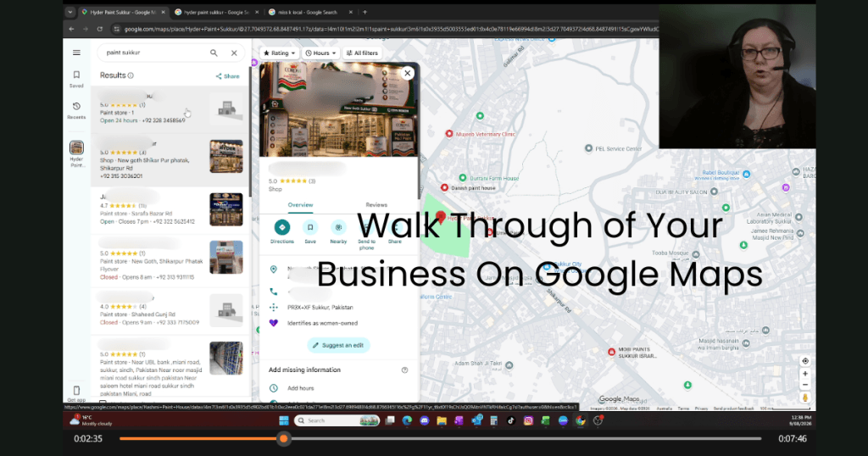Open the Rating filter dropdown
The width and height of the screenshot is (868, 456).
tap(279, 53)
